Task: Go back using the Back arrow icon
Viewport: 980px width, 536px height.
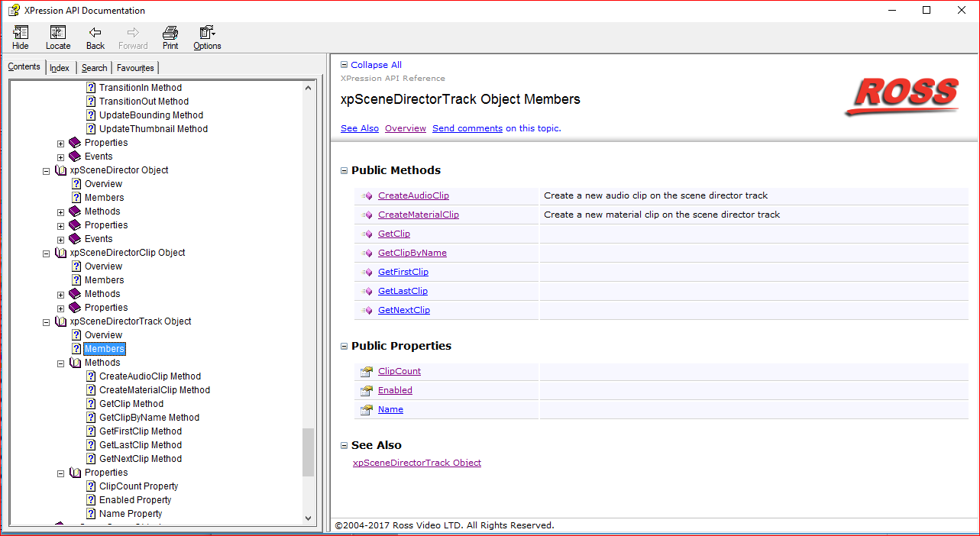Action: point(95,33)
